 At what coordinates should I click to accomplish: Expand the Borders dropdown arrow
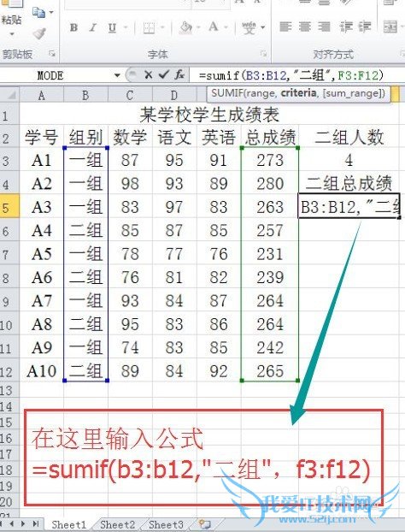pyautogui.click(x=162, y=27)
